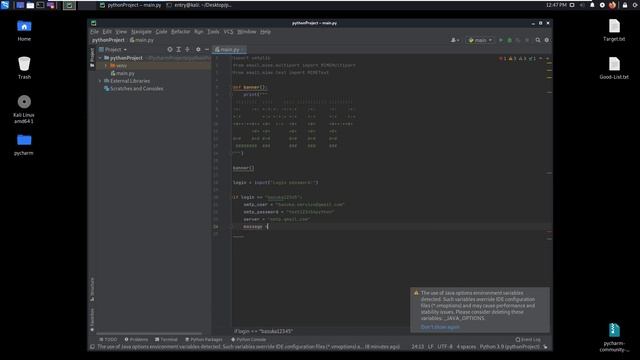Open the UTF-8 encoding selector
This screenshot has width=640, height=360.
point(445,347)
